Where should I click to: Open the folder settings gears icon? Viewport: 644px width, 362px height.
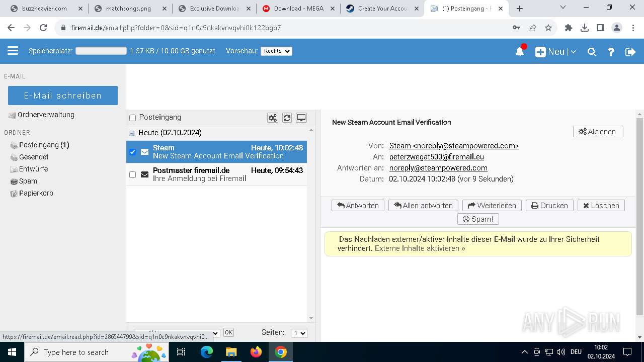coord(273,118)
